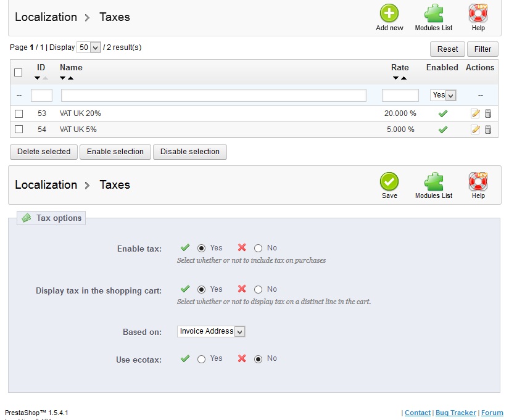The image size is (509, 420).
Task: Open the Based on Invoice Address dropdown
Action: pyautogui.click(x=211, y=331)
